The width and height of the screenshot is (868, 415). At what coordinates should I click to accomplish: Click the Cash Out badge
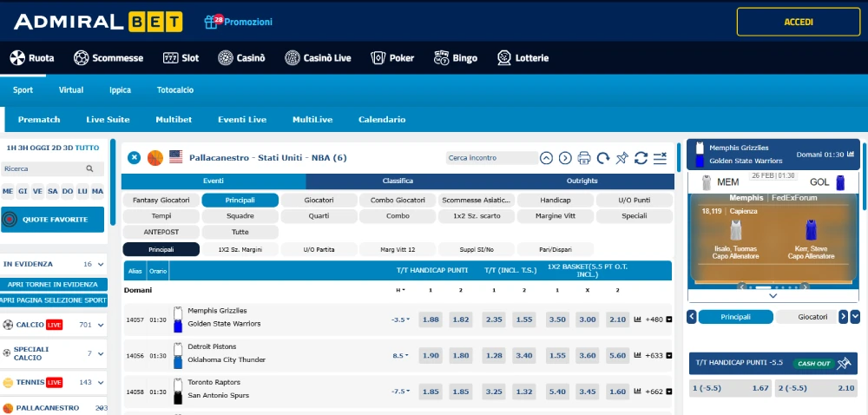pyautogui.click(x=813, y=364)
